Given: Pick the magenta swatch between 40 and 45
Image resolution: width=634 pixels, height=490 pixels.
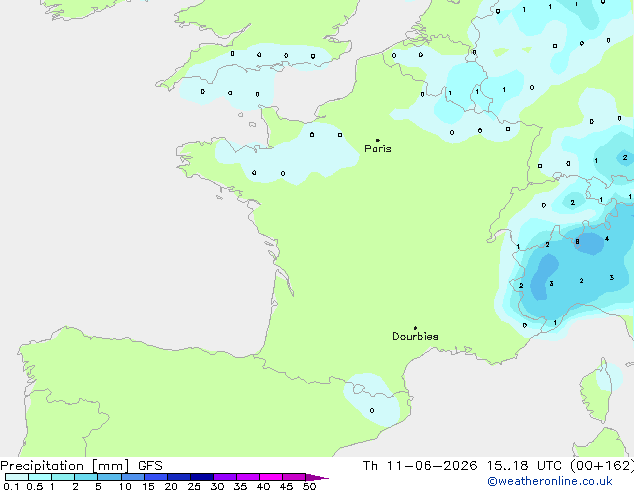Looking at the screenshot, I should pyautogui.click(x=271, y=477).
